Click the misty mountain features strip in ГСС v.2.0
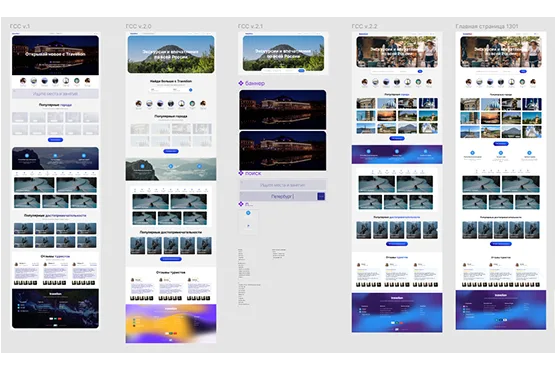Viewport: 555px width, 370px height. tap(171, 169)
